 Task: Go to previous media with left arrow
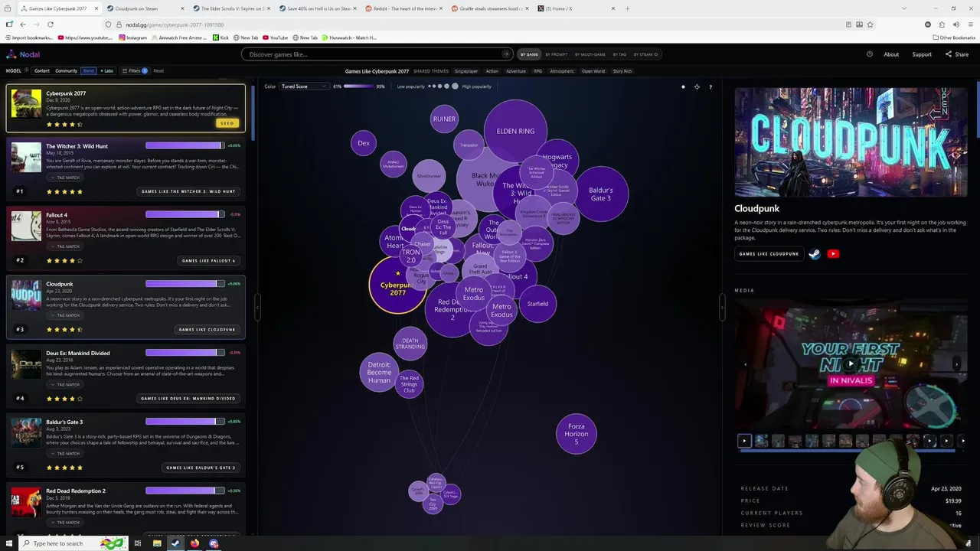[745, 364]
